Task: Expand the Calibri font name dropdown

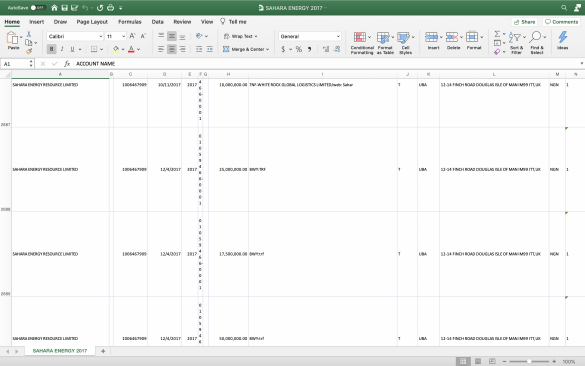Action: pos(100,36)
